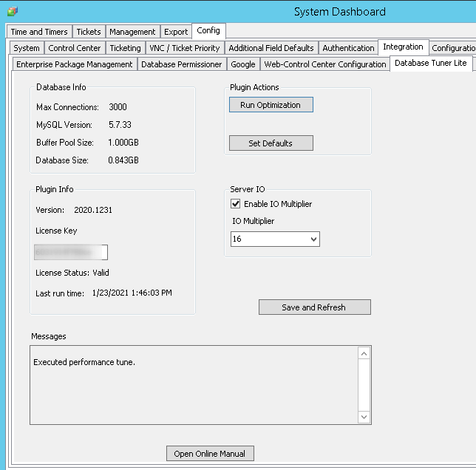Screen dimensions: 476x470
Task: Switch to the Tickets tab
Action: pos(89,32)
